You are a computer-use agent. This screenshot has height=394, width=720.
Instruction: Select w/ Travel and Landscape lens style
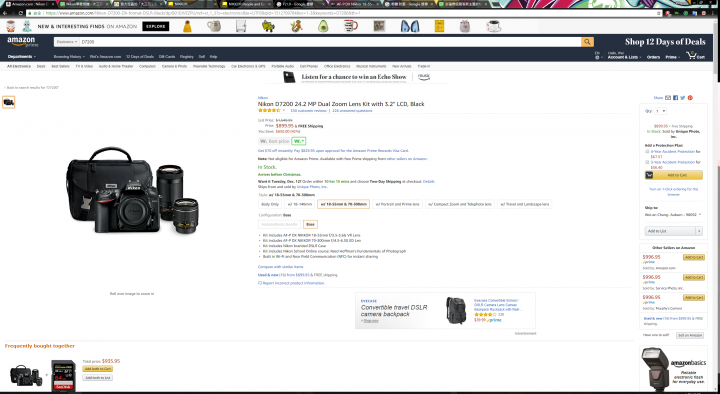tap(524, 204)
